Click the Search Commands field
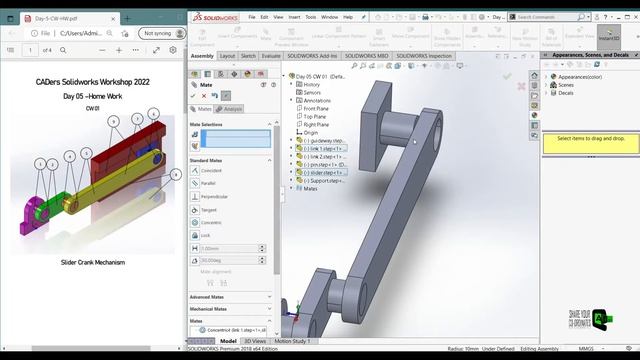This screenshot has width=640, height=360. [547, 17]
